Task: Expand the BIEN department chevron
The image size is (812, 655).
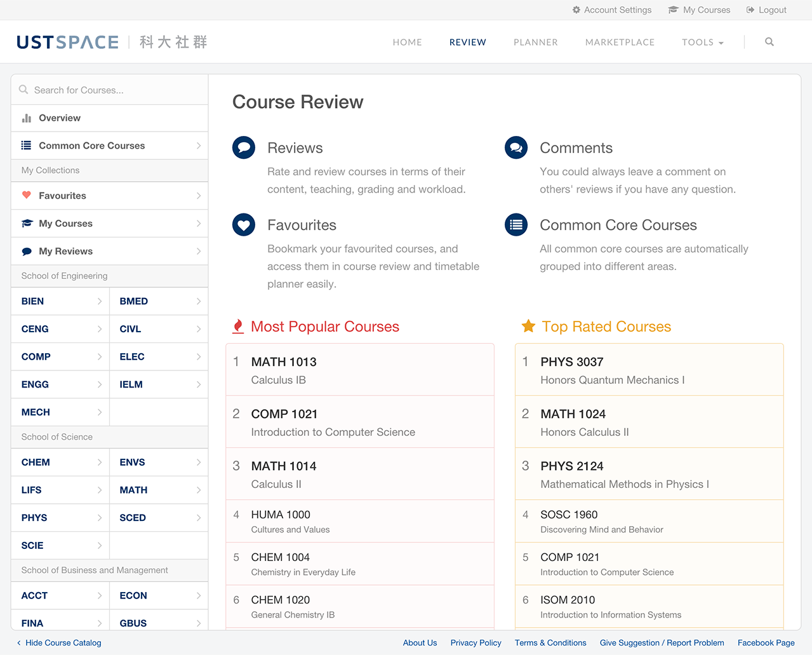Action: click(x=100, y=301)
